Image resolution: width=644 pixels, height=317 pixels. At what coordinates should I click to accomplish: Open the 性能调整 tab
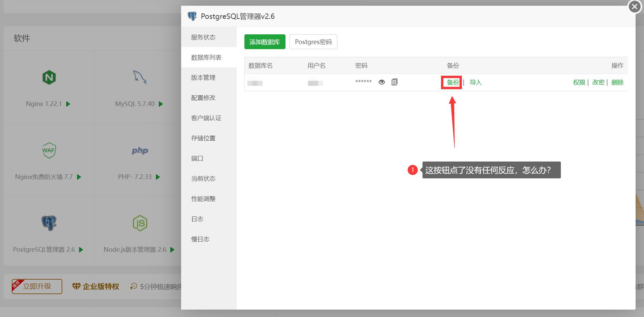pos(209,199)
